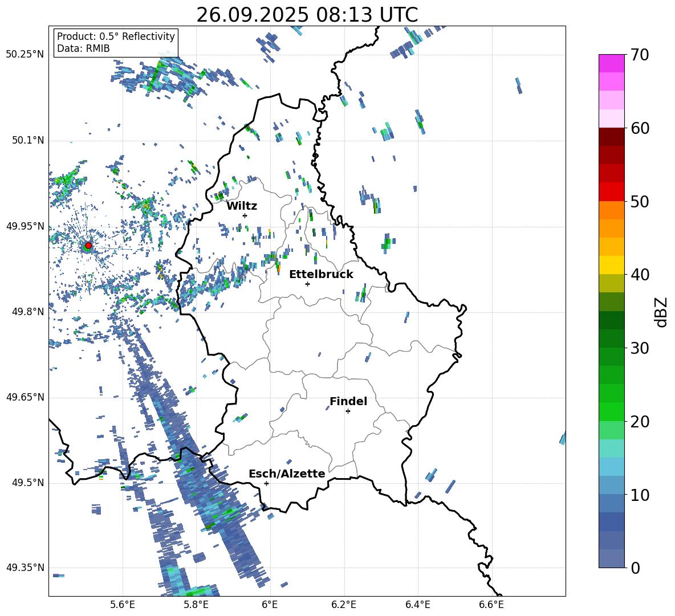
Task: Click the magenta top segment of colorbar
Action: [612, 63]
